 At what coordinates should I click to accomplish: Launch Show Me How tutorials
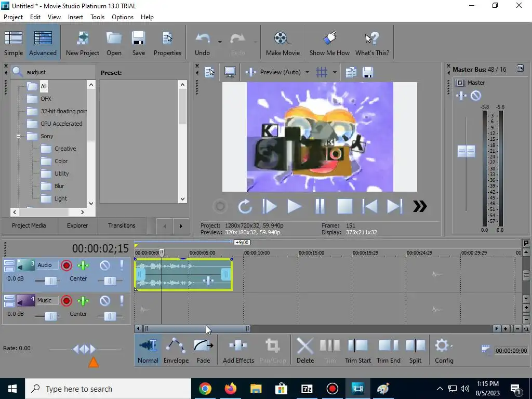click(329, 43)
